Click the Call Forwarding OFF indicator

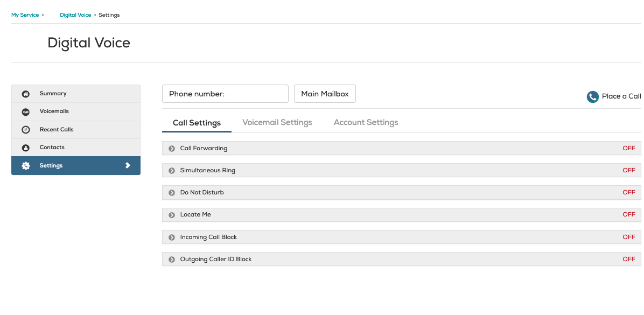[629, 148]
